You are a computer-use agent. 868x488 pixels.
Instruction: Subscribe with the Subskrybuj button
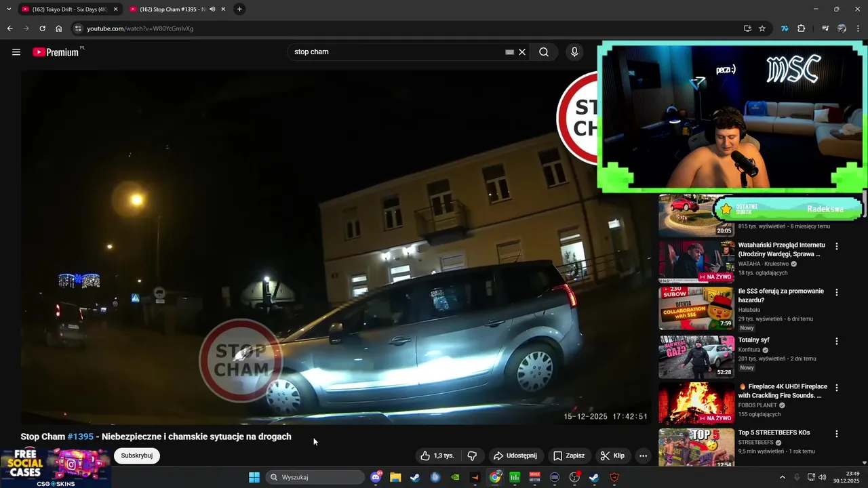click(137, 455)
